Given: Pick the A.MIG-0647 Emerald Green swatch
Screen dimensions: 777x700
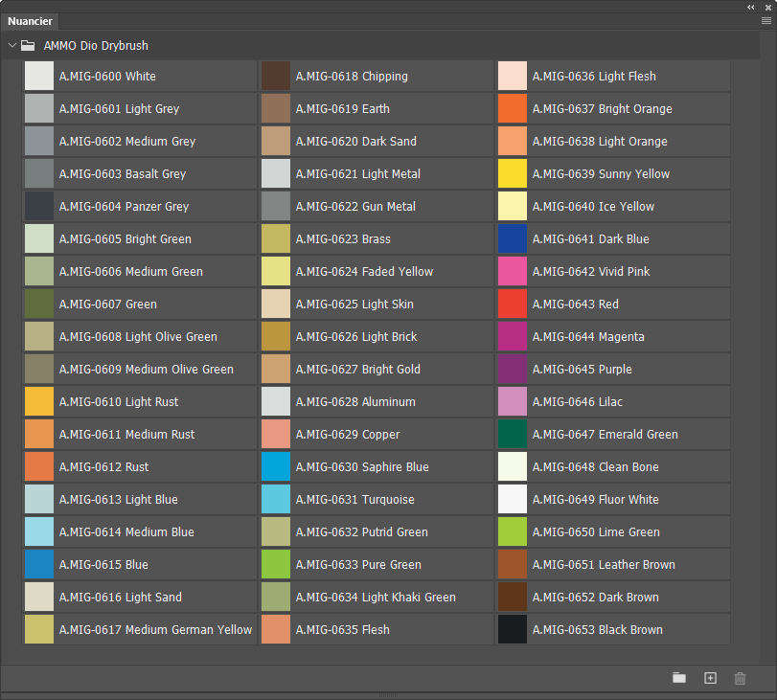Looking at the screenshot, I should (x=513, y=434).
